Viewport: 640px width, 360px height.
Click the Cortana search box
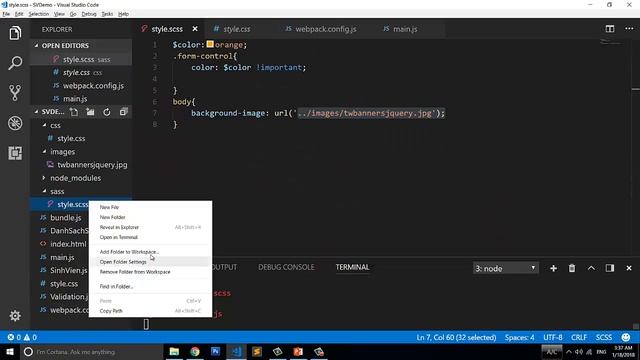pyautogui.click(x=92, y=351)
